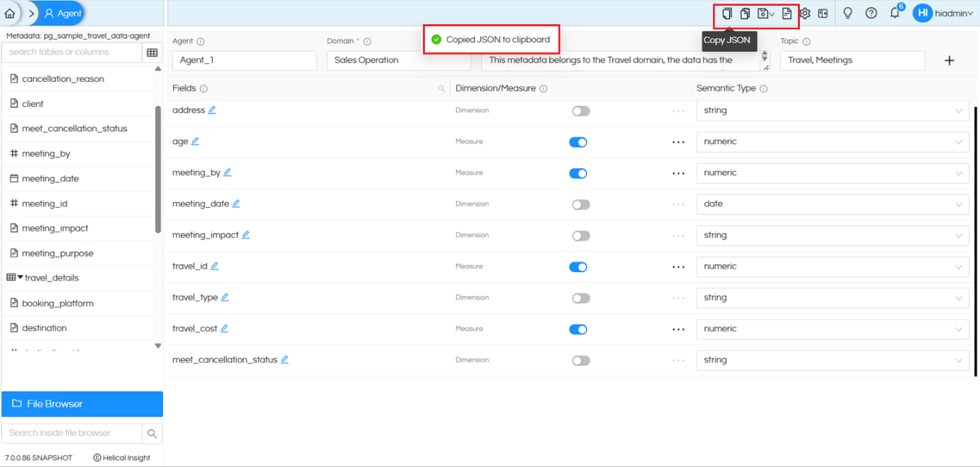The image size is (980, 467).
Task: Toggle the meet_cancellation_status switch
Action: [x=581, y=361]
